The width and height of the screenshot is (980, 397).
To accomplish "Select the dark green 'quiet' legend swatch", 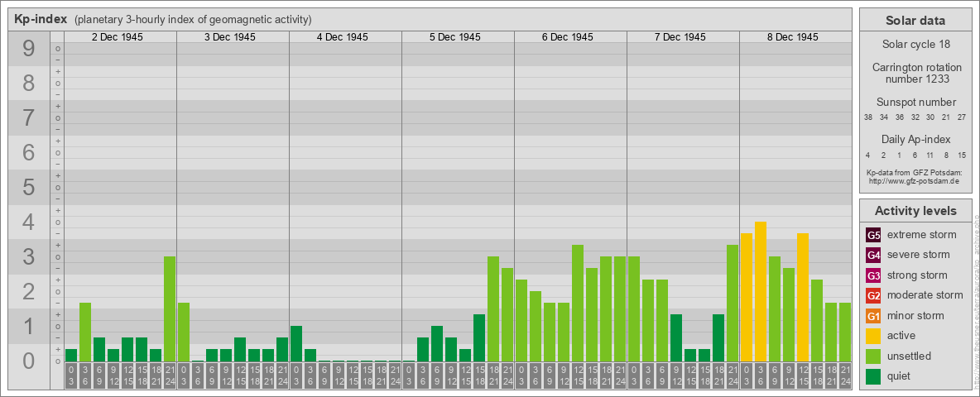I will 873,375.
